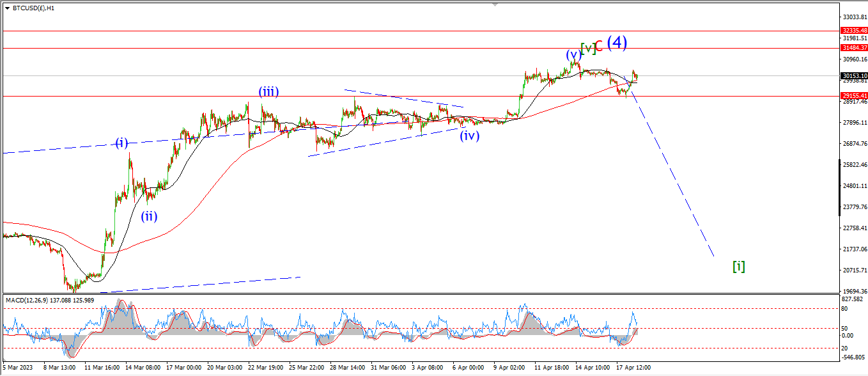Click the current price 30153.10 label

(x=855, y=75)
